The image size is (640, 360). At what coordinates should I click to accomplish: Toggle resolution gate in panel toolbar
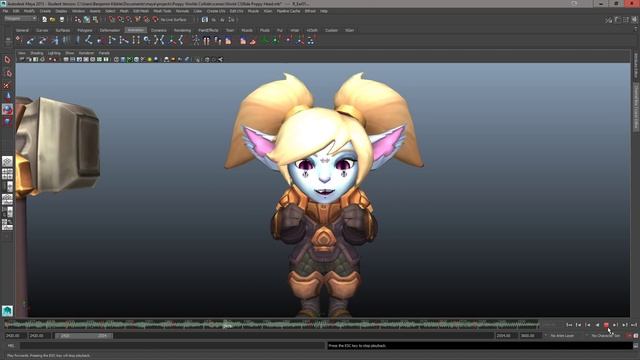[79, 60]
